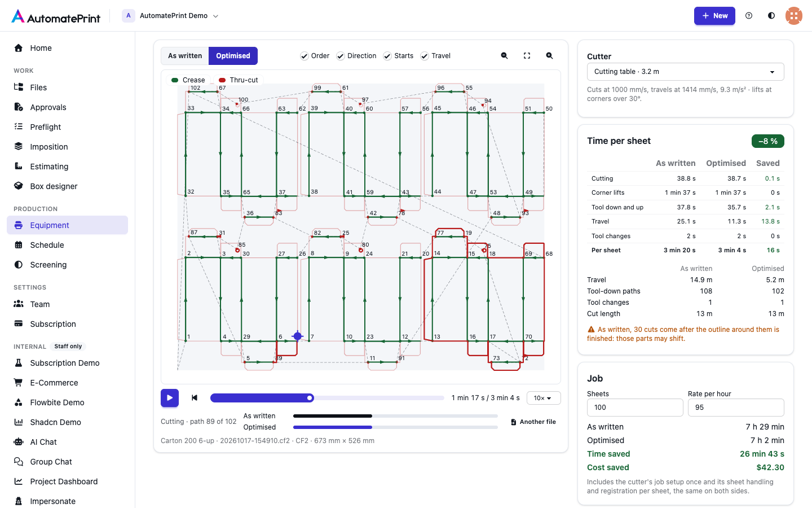Image resolution: width=812 pixels, height=508 pixels.
Task: Open Equipment in the sidebar
Action: (x=67, y=225)
